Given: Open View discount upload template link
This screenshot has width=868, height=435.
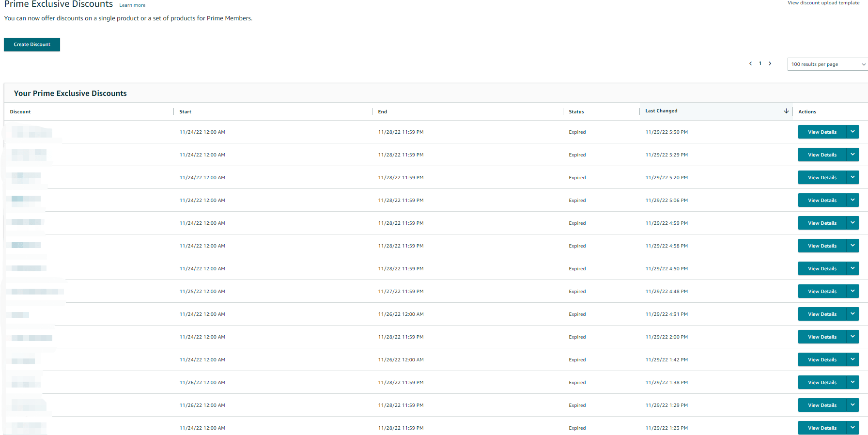Looking at the screenshot, I should [823, 3].
